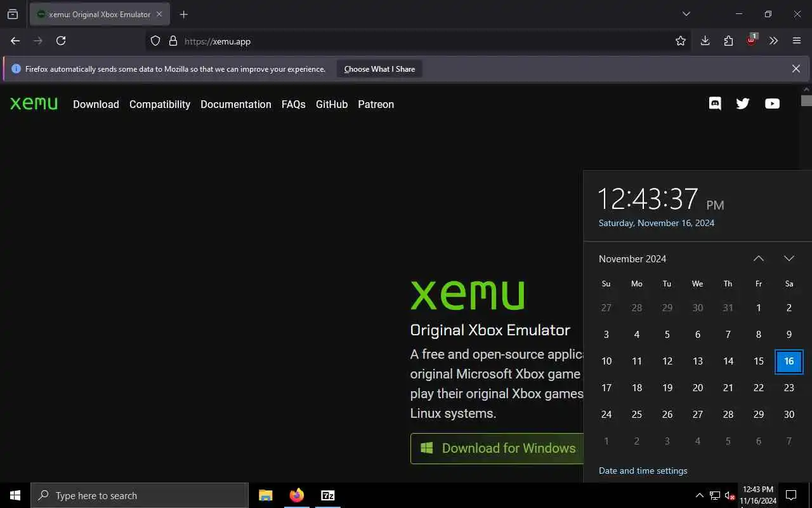
Task: Select November 5 in the calendar
Action: [667, 335]
